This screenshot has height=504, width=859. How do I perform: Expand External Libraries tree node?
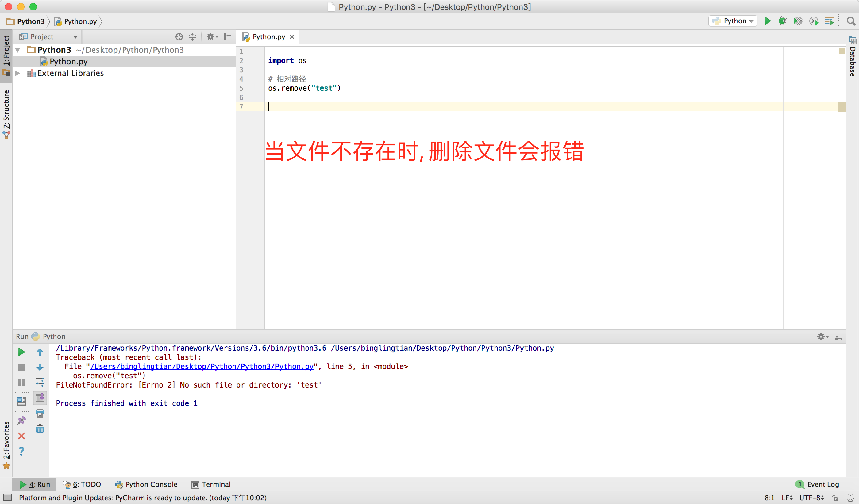coord(18,73)
